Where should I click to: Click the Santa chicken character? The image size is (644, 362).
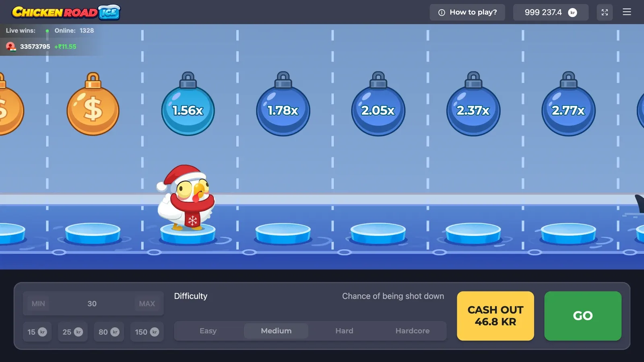[186, 197]
